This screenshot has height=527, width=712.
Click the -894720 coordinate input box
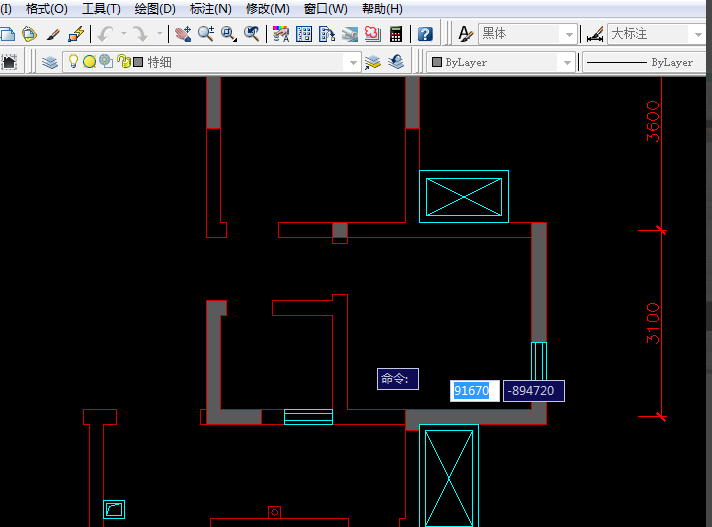pos(534,391)
